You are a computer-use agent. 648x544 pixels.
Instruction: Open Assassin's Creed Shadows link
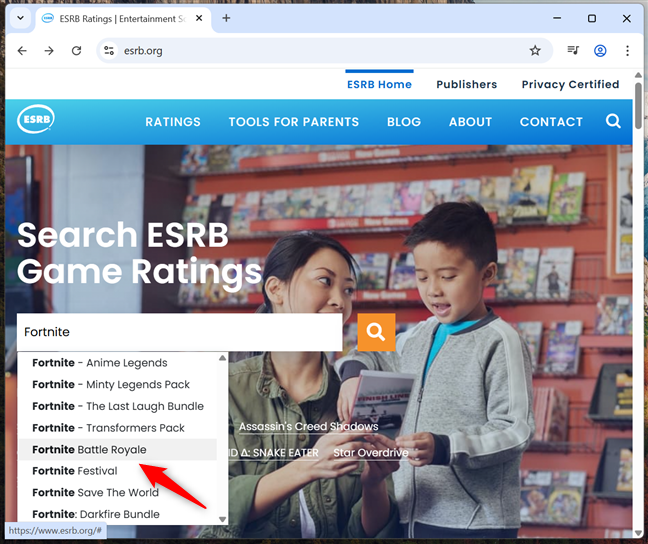pyautogui.click(x=308, y=427)
